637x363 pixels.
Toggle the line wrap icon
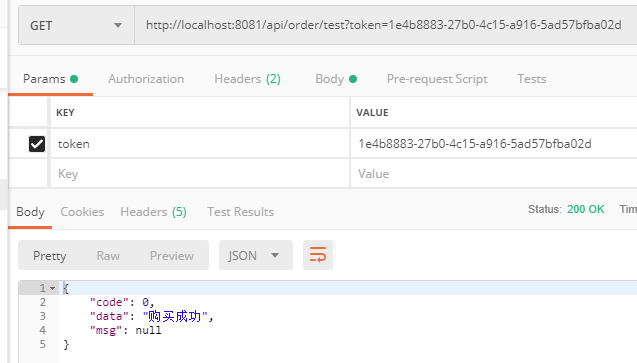pyautogui.click(x=318, y=255)
